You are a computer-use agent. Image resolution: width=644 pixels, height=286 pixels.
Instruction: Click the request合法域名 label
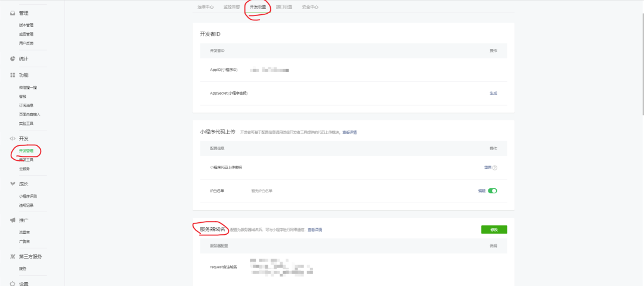(224, 267)
